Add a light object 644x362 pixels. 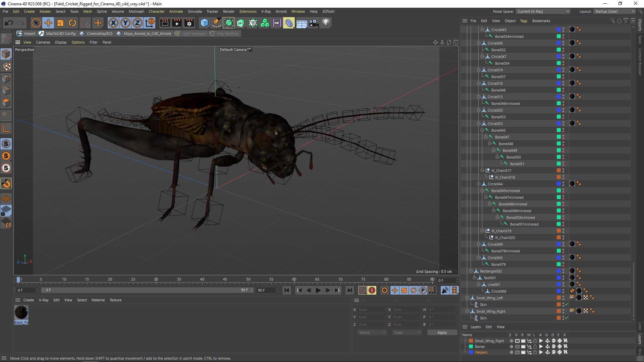[x=326, y=23]
